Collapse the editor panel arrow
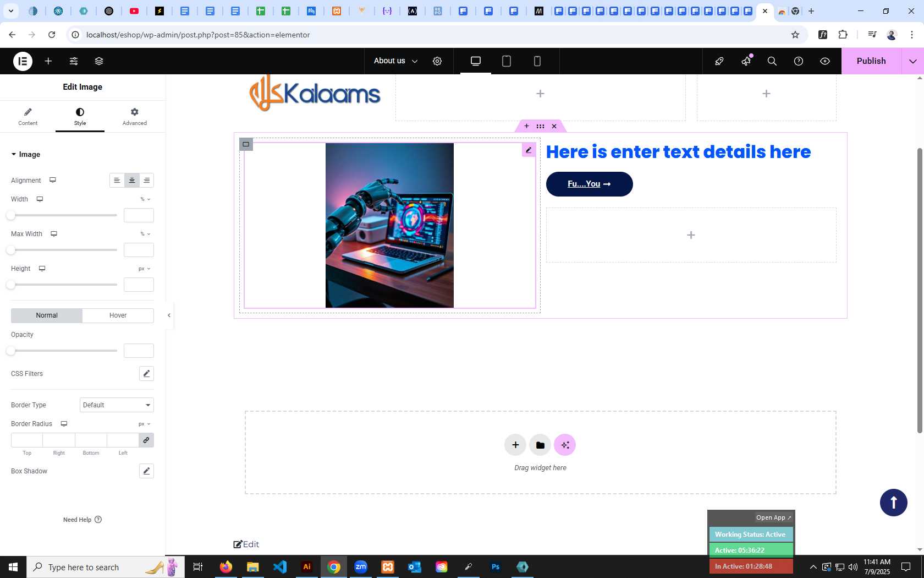The height and width of the screenshot is (578, 924). [169, 315]
